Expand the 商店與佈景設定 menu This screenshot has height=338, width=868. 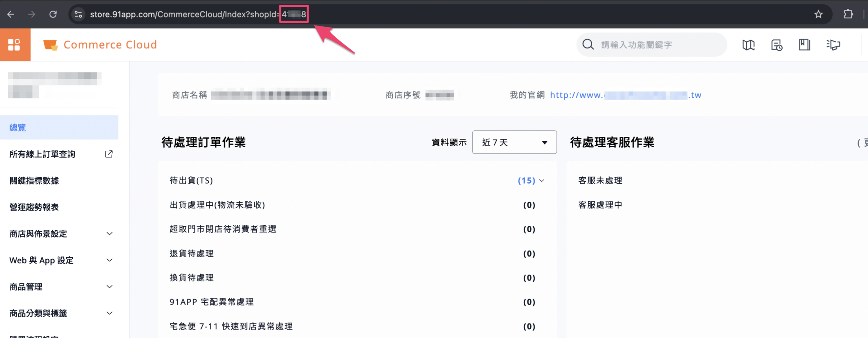[x=109, y=233]
